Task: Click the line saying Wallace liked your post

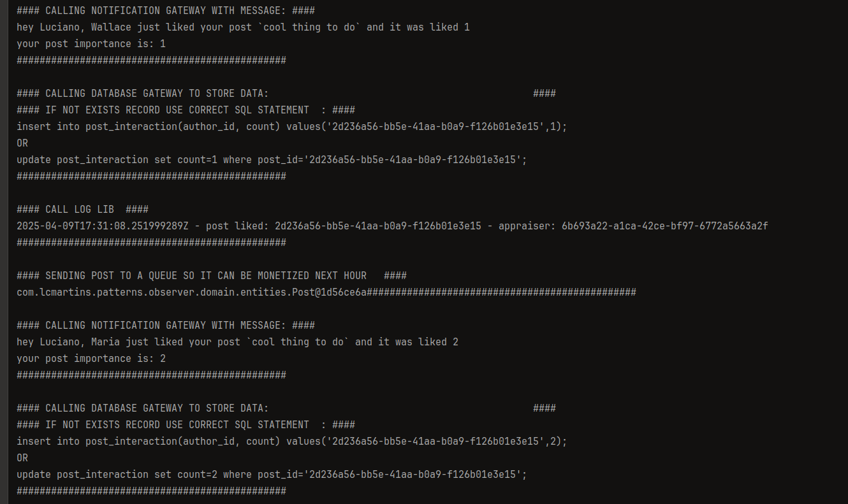Action: point(243,27)
